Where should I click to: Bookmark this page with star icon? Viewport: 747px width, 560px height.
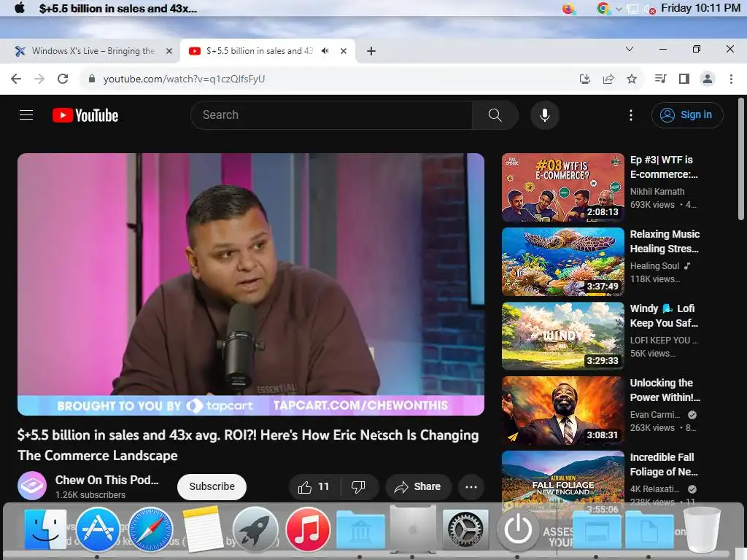click(632, 79)
